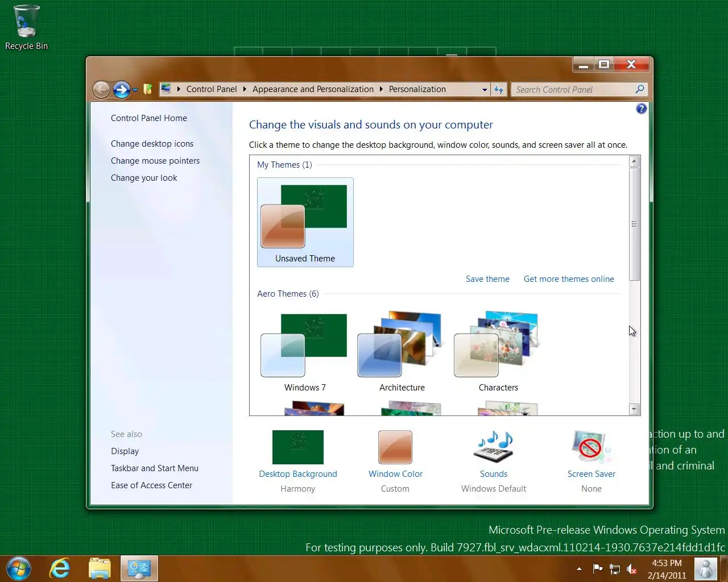Open Control Panel Home
Screen dimensions: 728x582
coord(149,118)
